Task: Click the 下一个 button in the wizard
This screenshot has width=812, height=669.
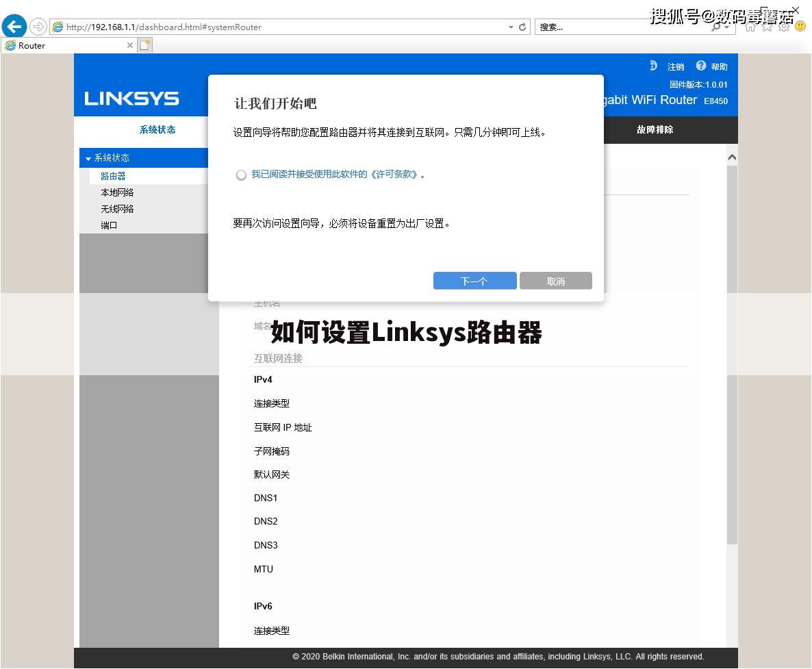Action: [x=474, y=281]
